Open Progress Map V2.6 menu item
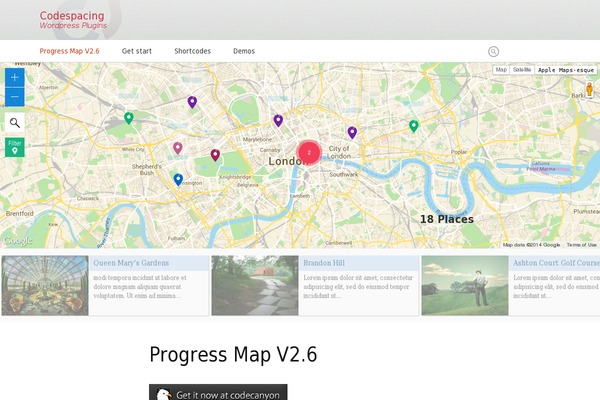This screenshot has height=400, width=600. [69, 51]
